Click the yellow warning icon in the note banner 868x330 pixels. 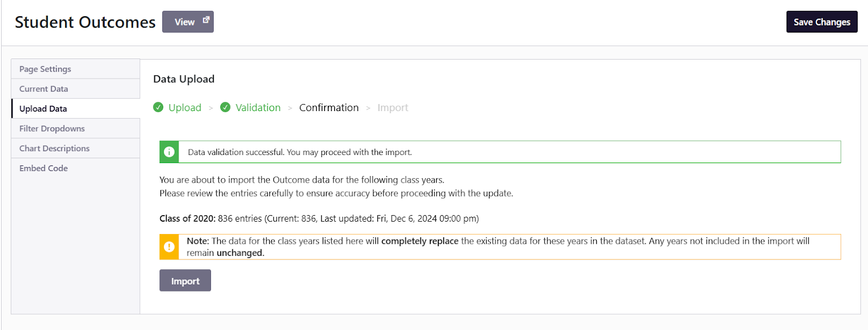coord(169,247)
